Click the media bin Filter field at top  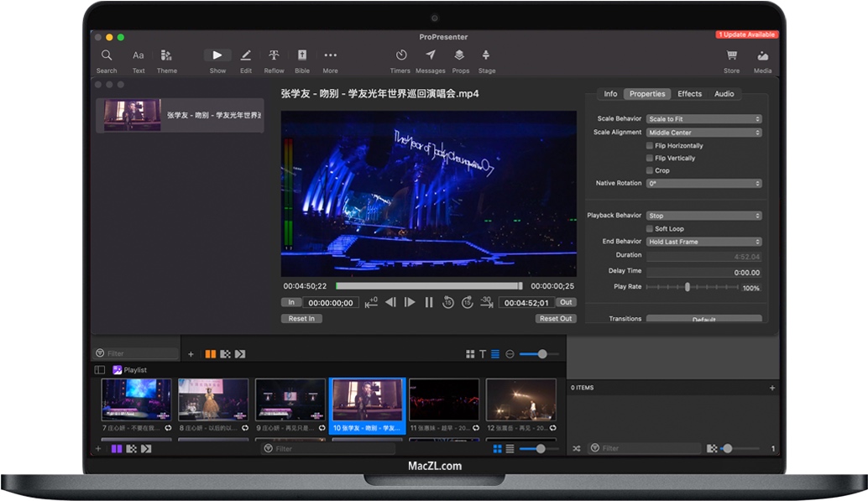(x=137, y=353)
